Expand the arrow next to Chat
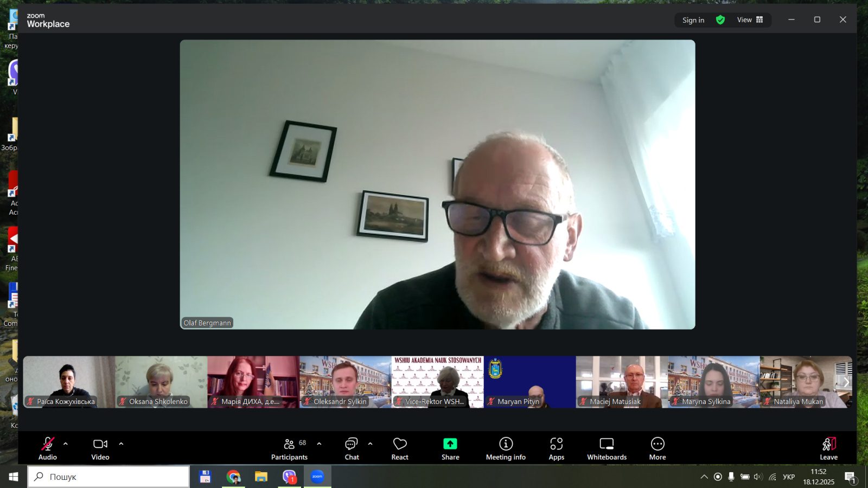868x488 pixels. coord(370,444)
